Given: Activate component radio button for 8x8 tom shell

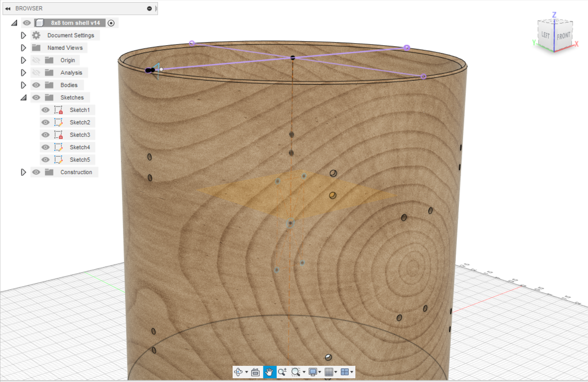Looking at the screenshot, I should 111,23.
